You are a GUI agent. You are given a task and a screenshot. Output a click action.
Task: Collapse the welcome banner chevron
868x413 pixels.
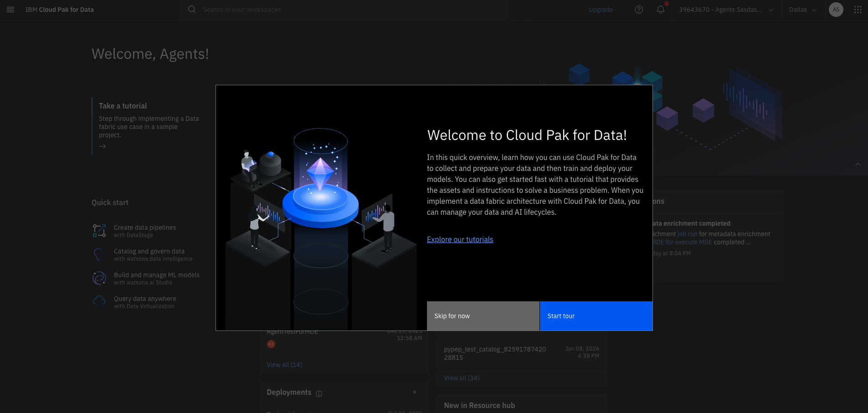pos(858,164)
